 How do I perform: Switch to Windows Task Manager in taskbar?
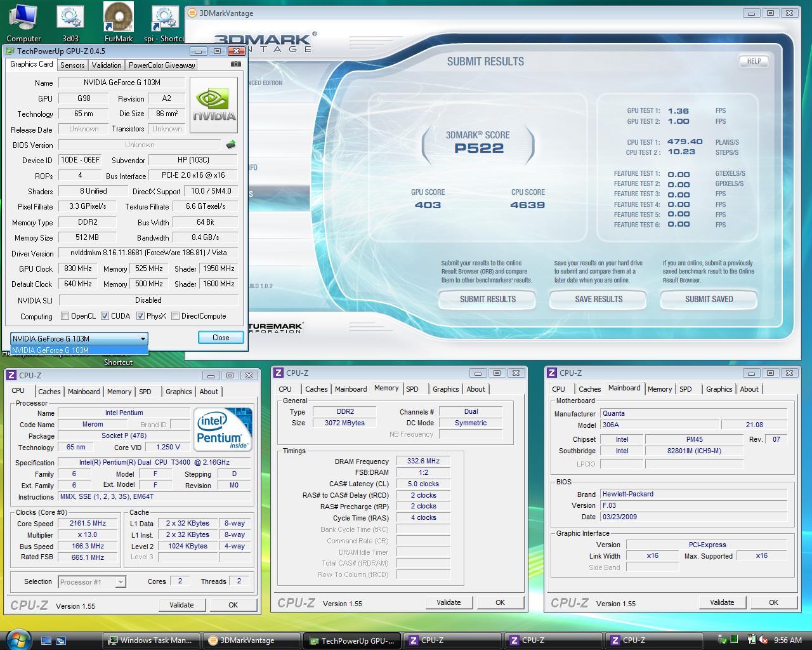coord(151,640)
